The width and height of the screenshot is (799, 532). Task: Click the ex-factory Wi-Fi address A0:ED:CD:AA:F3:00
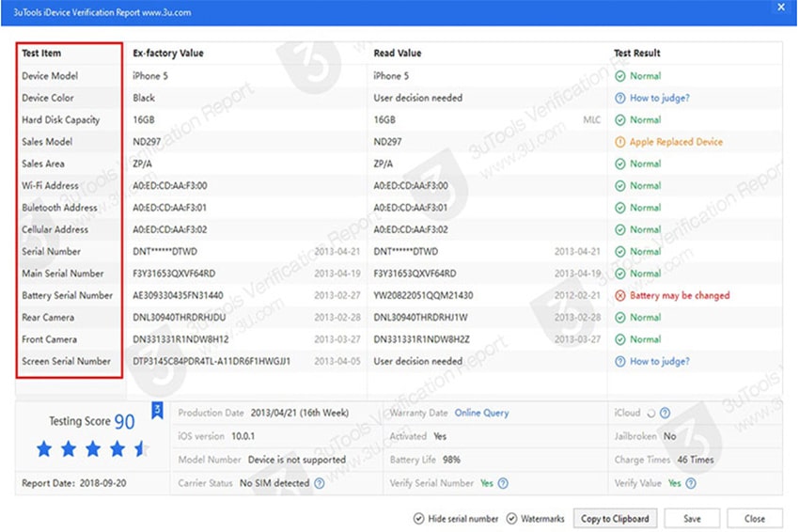[170, 185]
